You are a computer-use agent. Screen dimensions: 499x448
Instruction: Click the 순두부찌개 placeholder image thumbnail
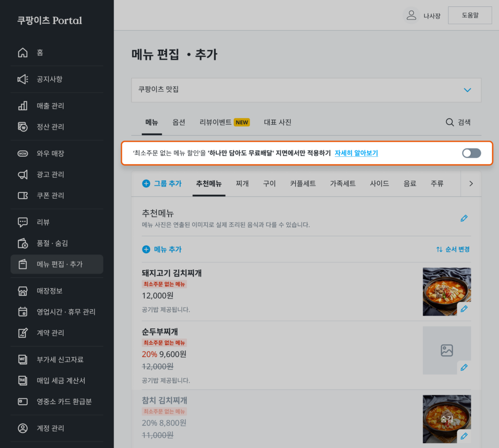(x=446, y=349)
